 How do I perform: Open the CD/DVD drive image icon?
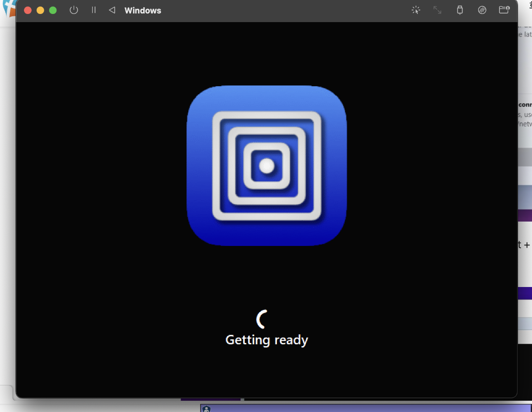click(482, 10)
